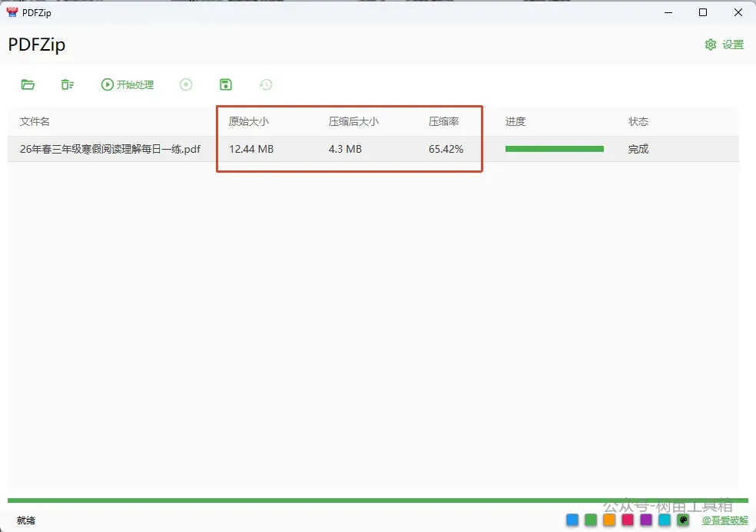Open 设置 settings
Screen dimensions: 756x532
click(724, 45)
